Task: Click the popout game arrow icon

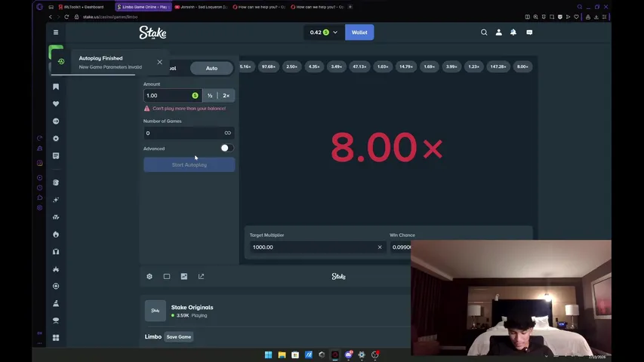Action: 202,277
